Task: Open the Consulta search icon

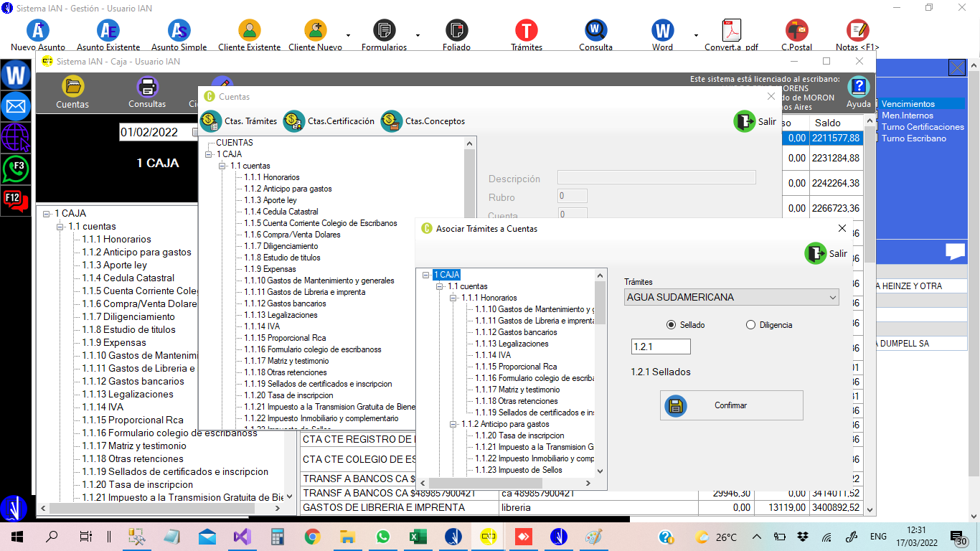Action: (x=595, y=31)
